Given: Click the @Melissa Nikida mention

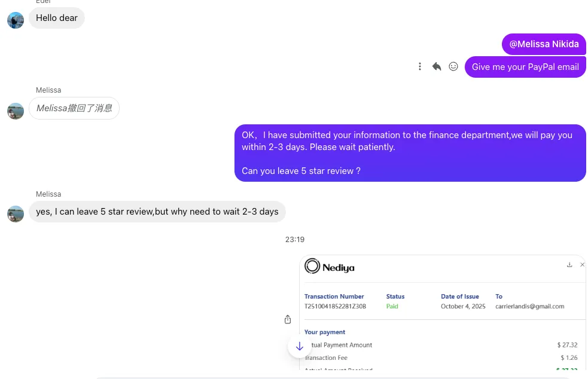Looking at the screenshot, I should [544, 44].
